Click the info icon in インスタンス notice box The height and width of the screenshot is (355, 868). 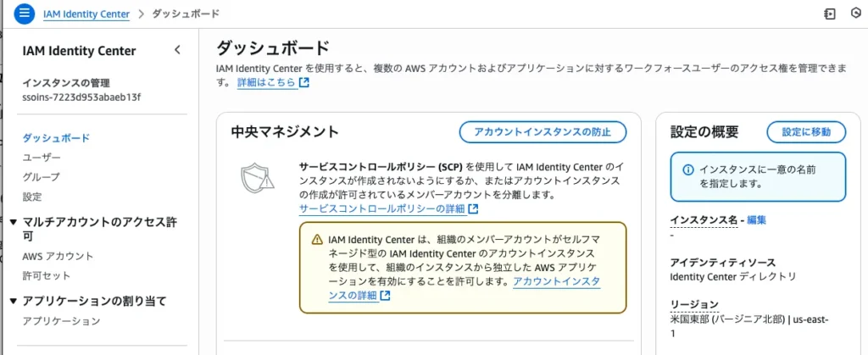687,170
